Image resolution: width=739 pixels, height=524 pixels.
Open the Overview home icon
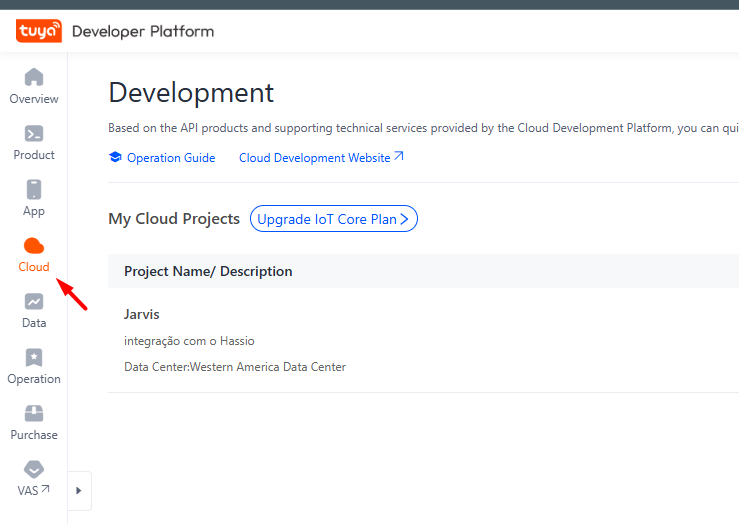[34, 78]
